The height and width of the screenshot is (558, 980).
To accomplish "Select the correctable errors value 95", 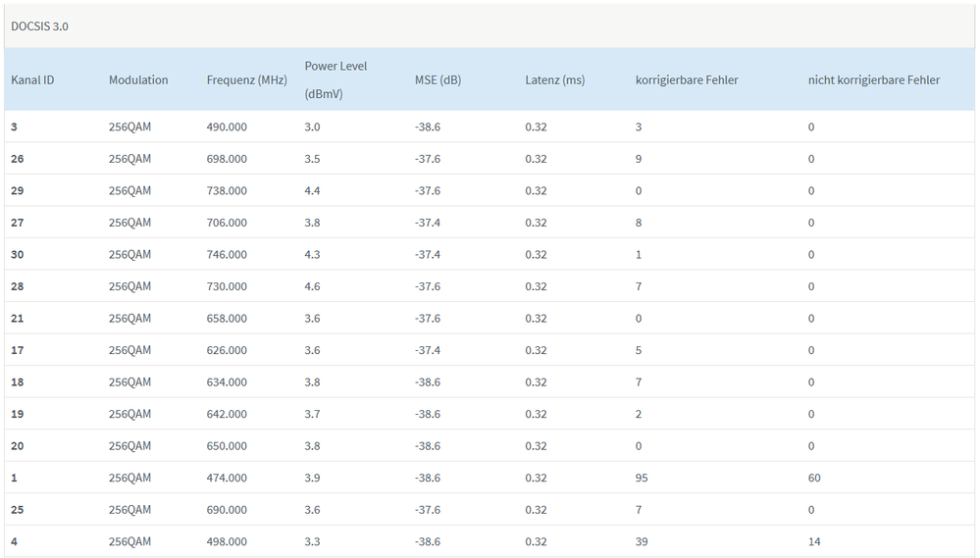I will click(x=642, y=478).
